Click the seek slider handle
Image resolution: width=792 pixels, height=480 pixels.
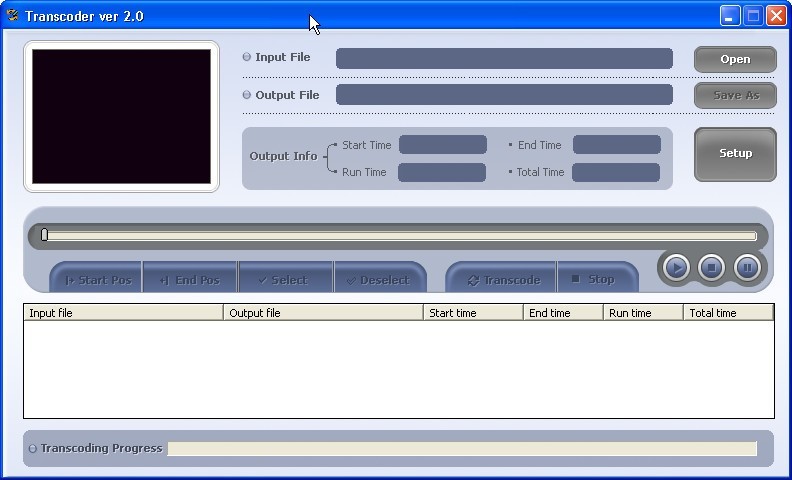click(44, 235)
